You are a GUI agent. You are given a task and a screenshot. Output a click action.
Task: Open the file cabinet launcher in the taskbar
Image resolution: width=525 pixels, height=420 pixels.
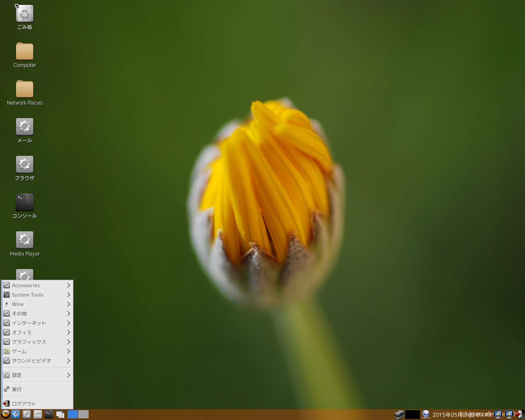click(x=38, y=414)
